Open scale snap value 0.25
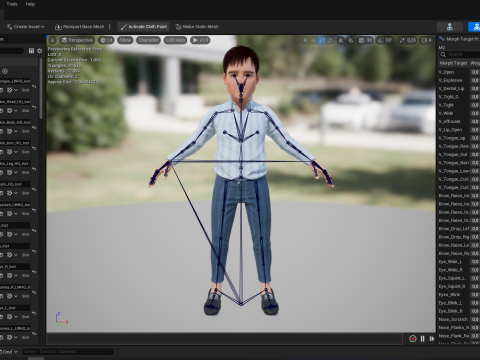This screenshot has width=480, height=360. 411,40
